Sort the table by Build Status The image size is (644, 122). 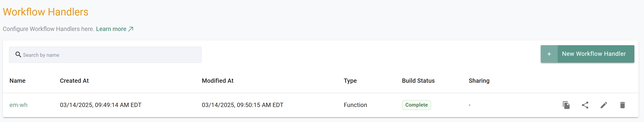[x=418, y=81]
